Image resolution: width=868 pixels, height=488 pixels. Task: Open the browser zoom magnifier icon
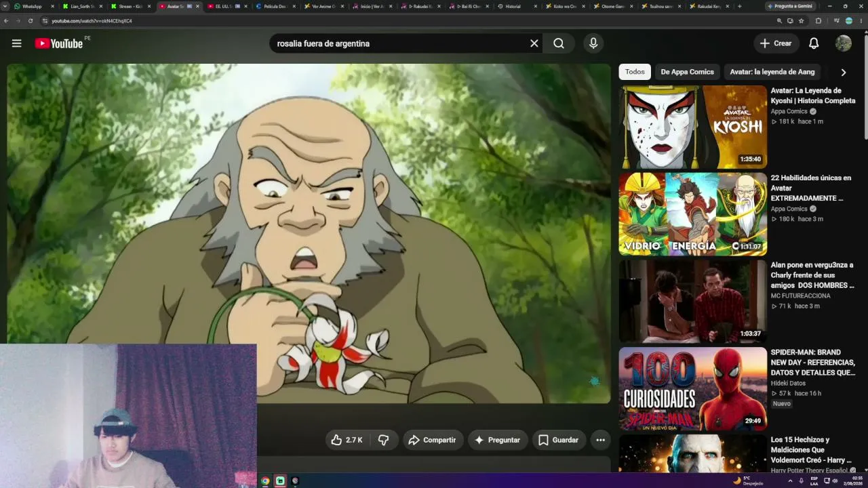779,21
